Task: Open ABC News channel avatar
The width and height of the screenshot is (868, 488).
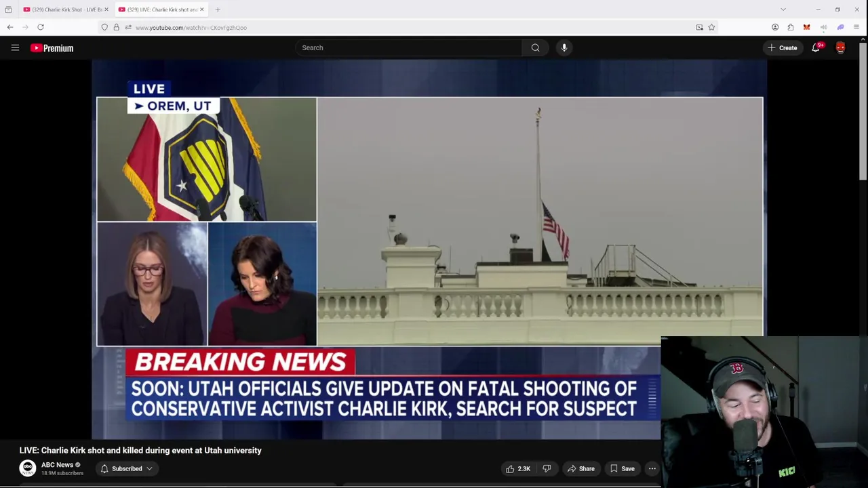Action: [28, 468]
